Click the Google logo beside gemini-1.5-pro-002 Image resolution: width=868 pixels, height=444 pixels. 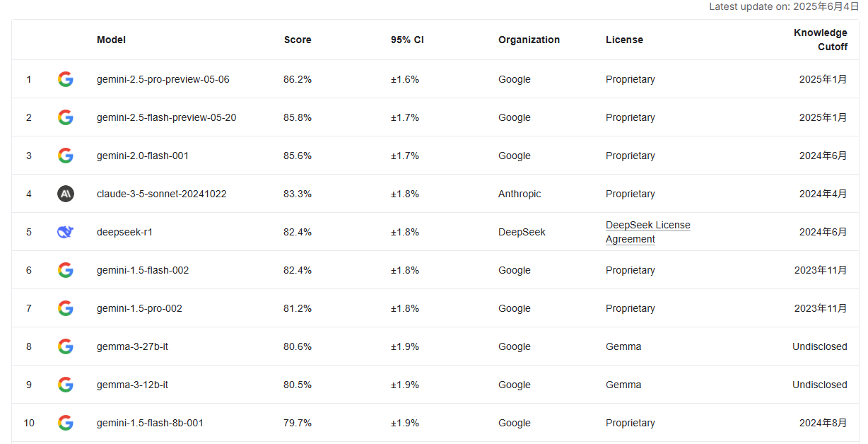point(66,308)
